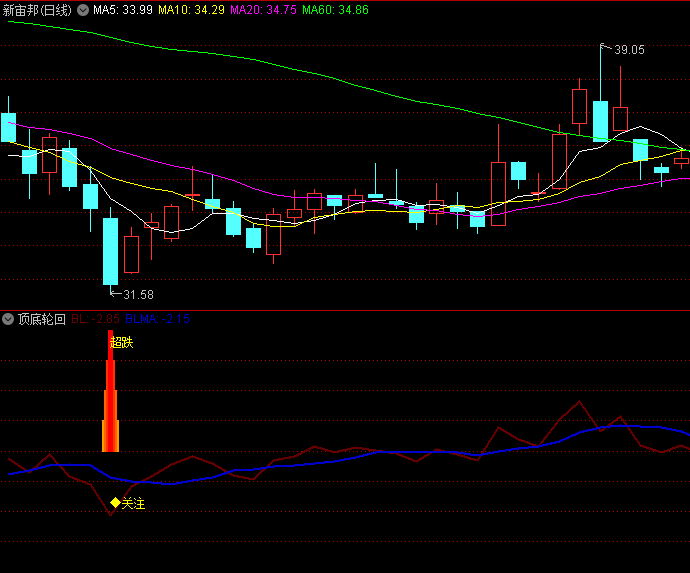690x573 pixels.
Task: Select the MA10: 34.29 label
Action: [x=191, y=10]
